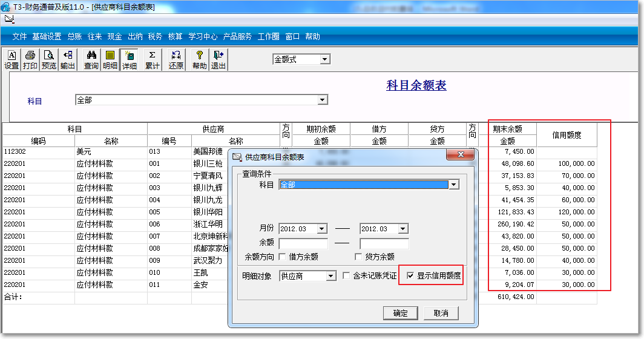Enable the 含未记账凭证 checkbox

346,276
